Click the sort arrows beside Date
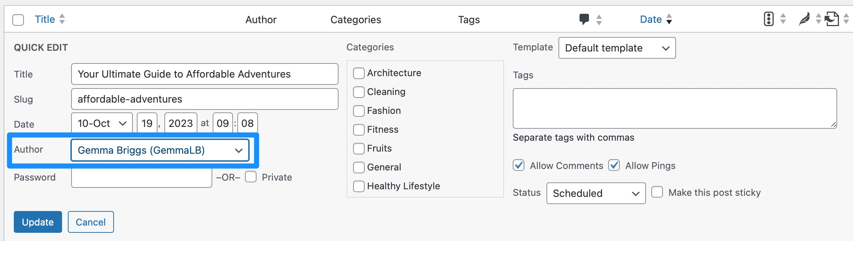868x256 pixels. [x=669, y=19]
